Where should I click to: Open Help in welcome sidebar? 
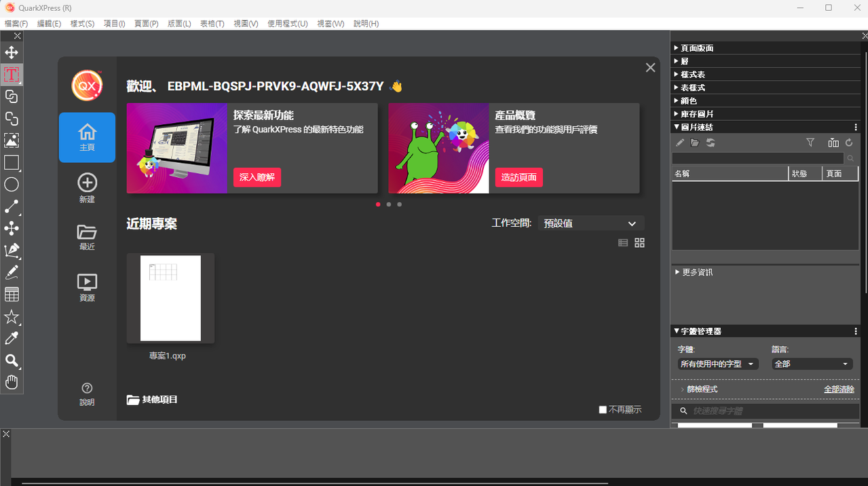tap(87, 394)
